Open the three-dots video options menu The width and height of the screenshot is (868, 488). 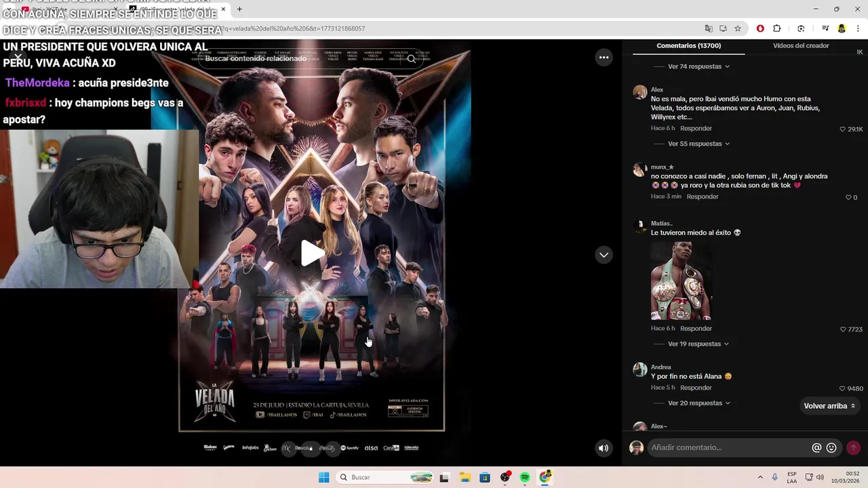(x=604, y=58)
